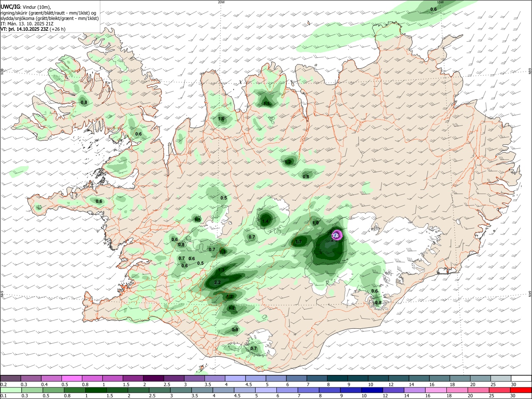
Task: Click the 0.8 value over the Westfjords
Action: (84, 102)
